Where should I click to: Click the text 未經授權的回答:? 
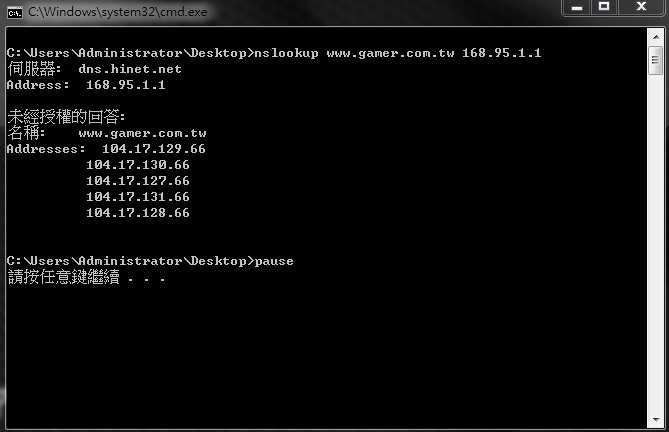click(66, 116)
